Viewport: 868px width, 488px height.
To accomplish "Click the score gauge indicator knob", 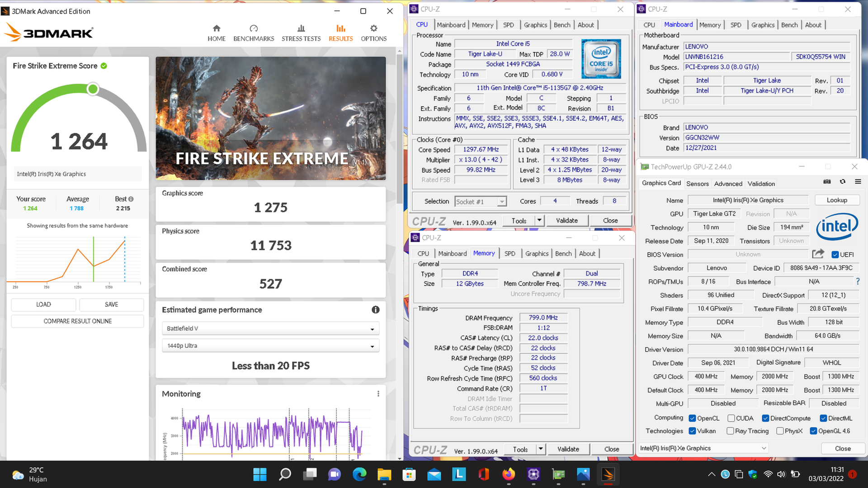I will [93, 89].
